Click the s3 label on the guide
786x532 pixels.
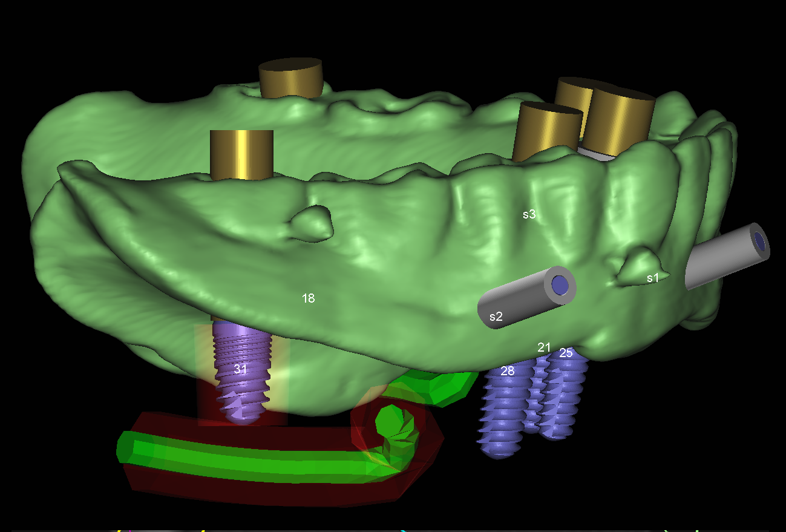click(x=529, y=214)
